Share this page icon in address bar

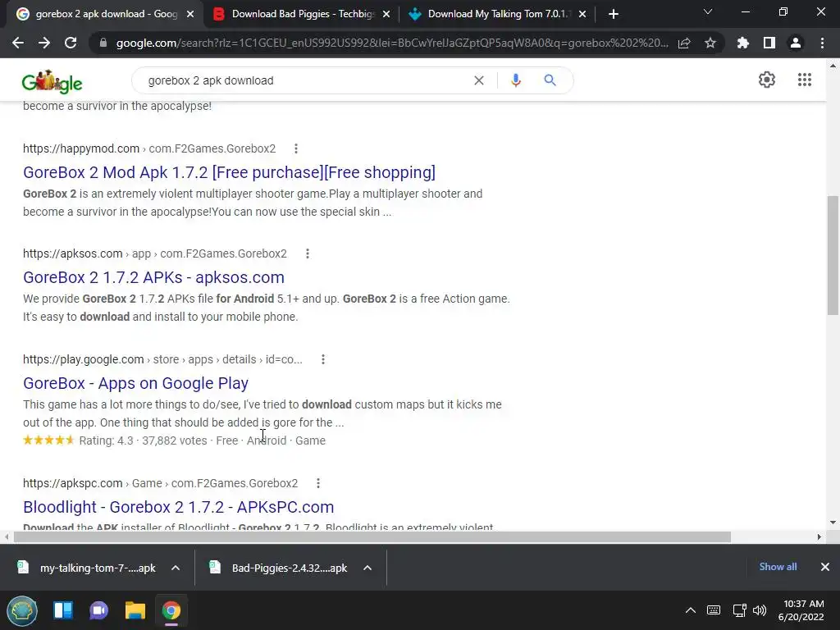coord(684,43)
